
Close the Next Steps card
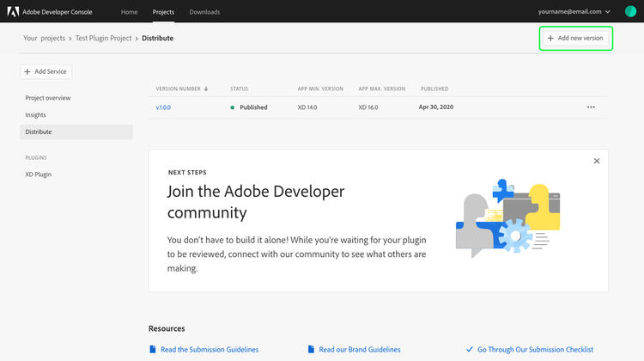(597, 161)
